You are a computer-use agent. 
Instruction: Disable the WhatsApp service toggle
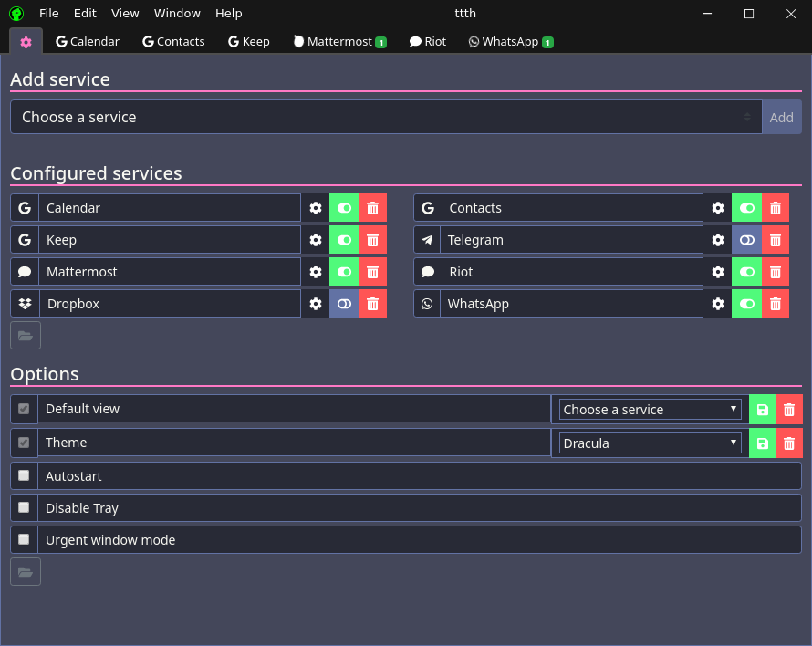(x=746, y=304)
